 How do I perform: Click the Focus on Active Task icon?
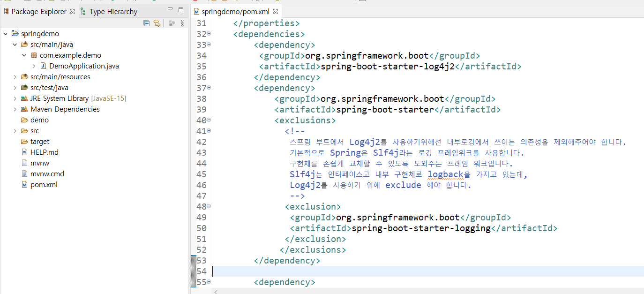(172, 23)
